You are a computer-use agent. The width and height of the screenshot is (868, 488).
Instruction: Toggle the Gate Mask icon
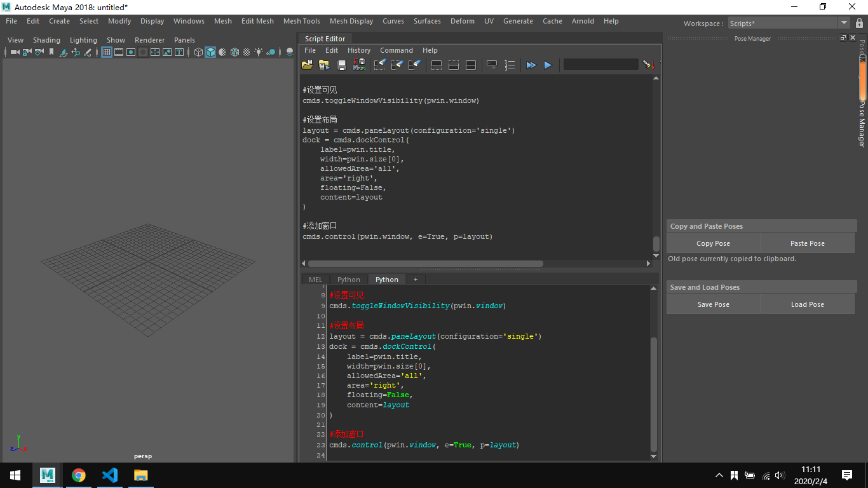coord(143,52)
